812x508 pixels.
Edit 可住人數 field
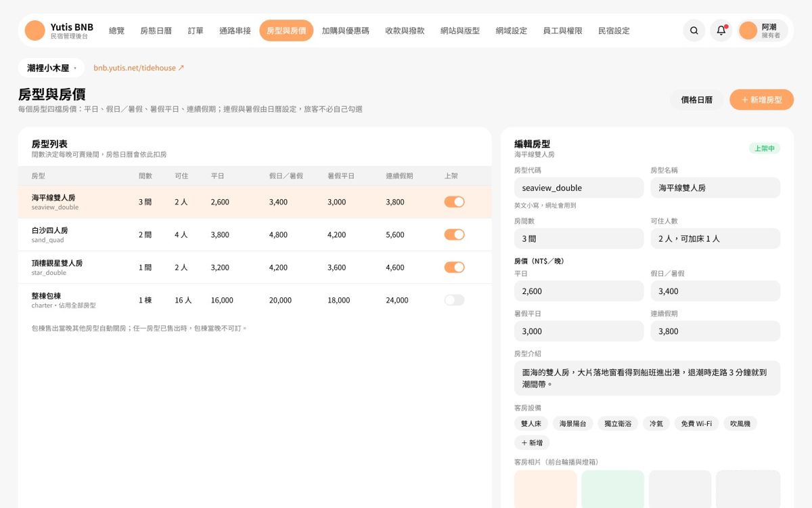715,238
